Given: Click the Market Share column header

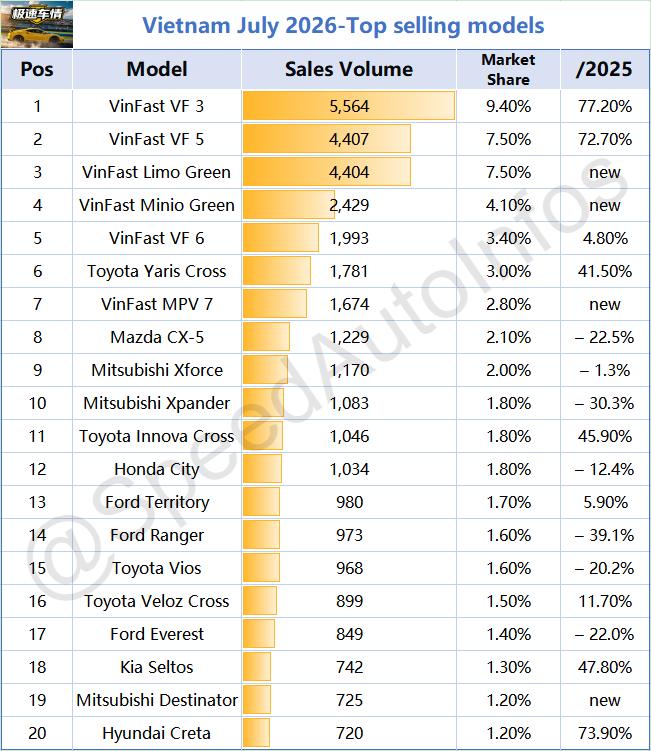Looking at the screenshot, I should click(508, 69).
